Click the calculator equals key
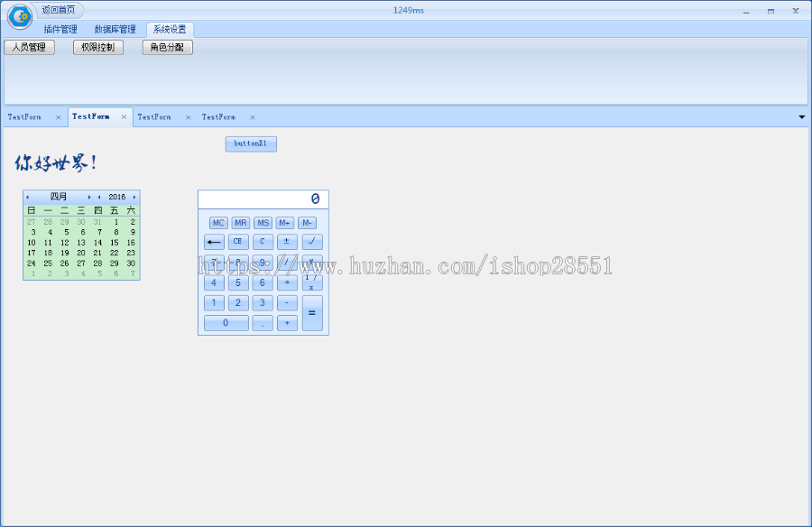812x527 pixels. pyautogui.click(x=312, y=313)
